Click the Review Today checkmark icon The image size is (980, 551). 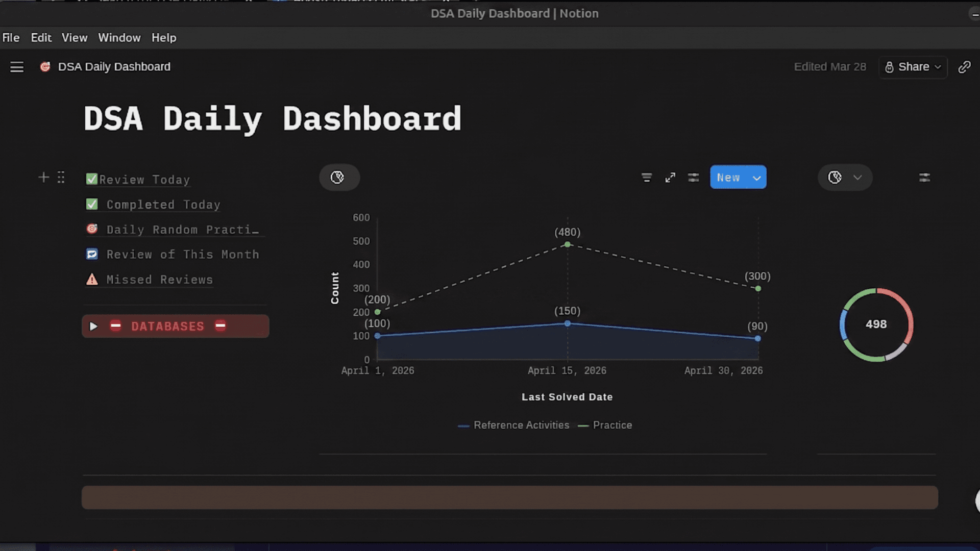[92, 179]
